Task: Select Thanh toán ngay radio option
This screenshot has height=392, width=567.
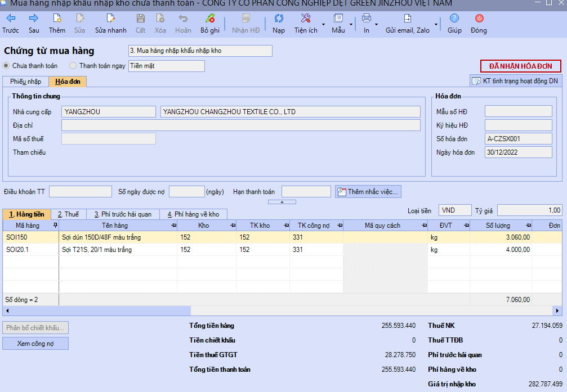Action: pos(73,66)
